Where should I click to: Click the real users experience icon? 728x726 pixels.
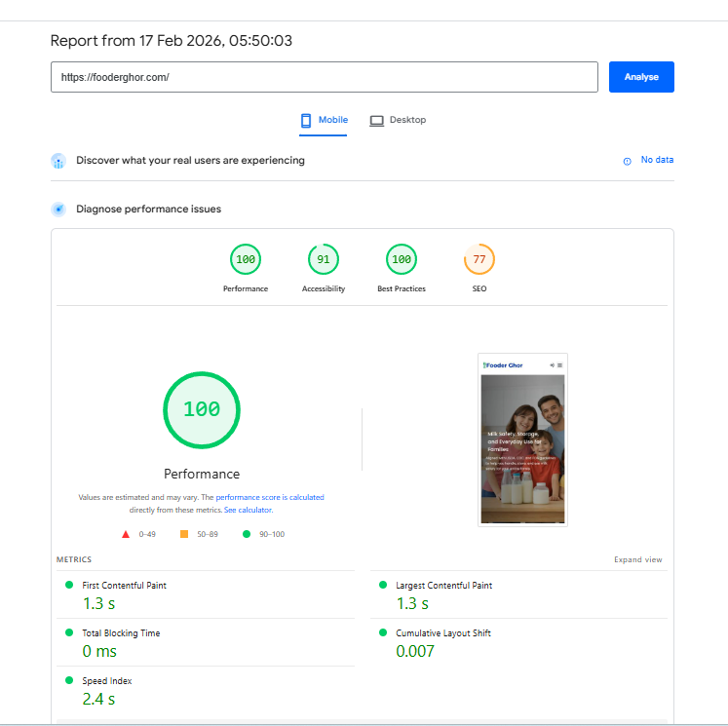click(58, 161)
